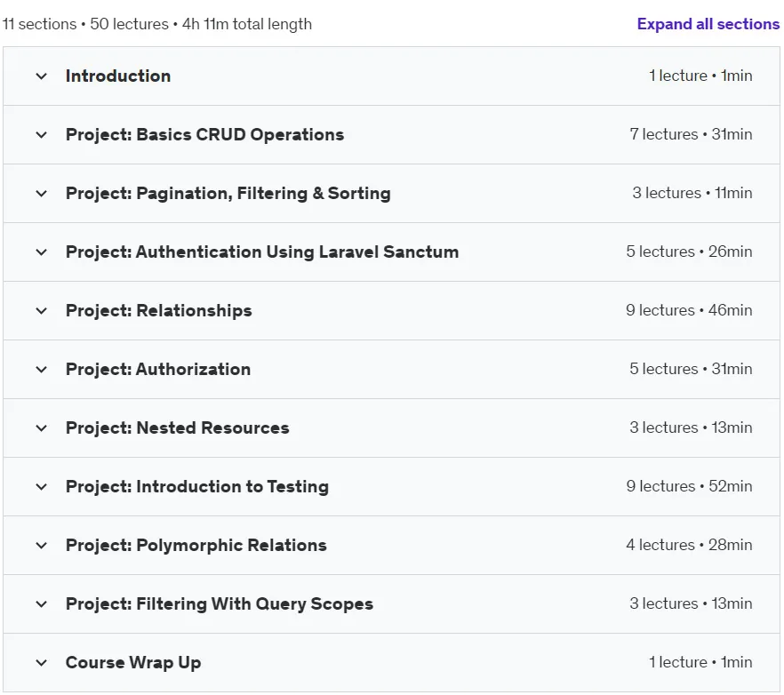
Task: Click the Course Wrap Up heading
Action: point(133,663)
